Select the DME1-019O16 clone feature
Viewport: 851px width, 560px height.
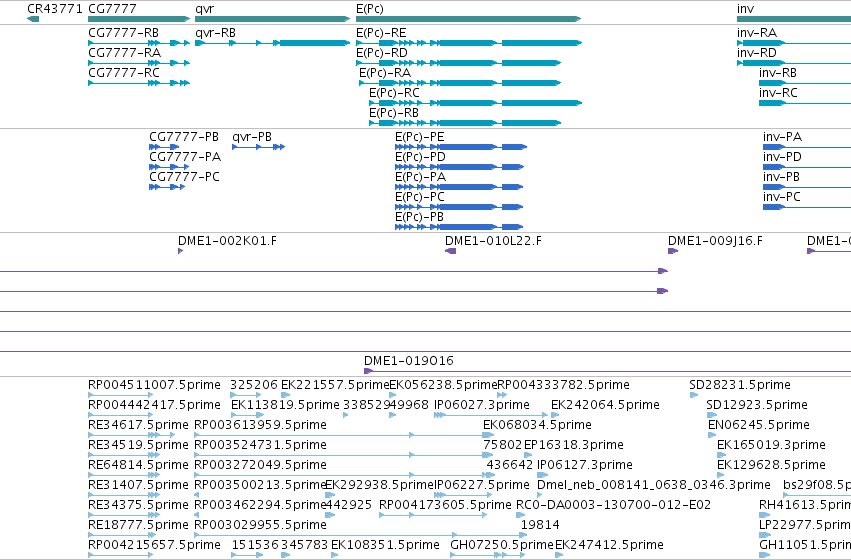(607, 371)
